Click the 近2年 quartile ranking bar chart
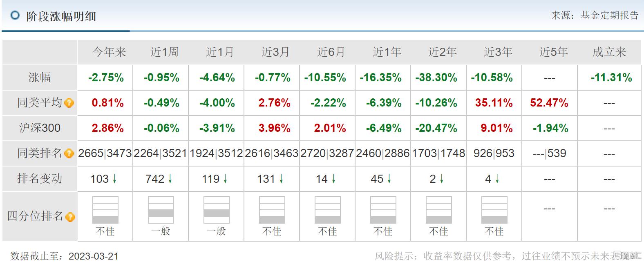644x262 pixels. tap(439, 210)
